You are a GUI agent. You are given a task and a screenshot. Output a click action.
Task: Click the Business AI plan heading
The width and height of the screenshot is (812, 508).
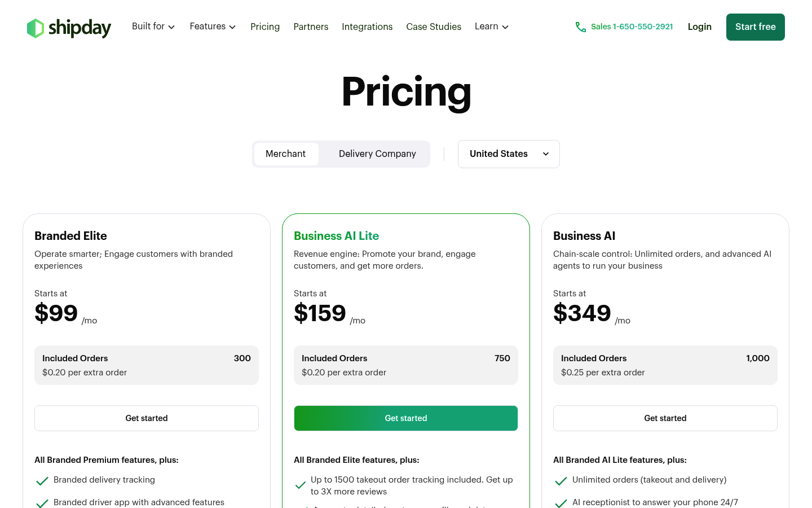click(584, 236)
